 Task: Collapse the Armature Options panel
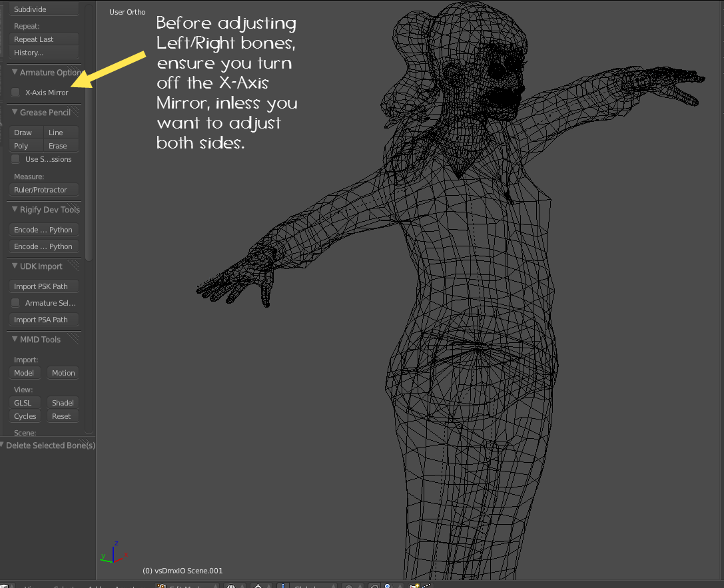coord(15,73)
